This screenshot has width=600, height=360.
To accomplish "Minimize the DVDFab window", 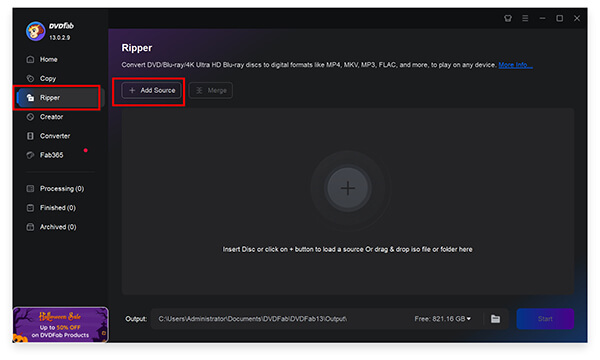I will (x=542, y=18).
